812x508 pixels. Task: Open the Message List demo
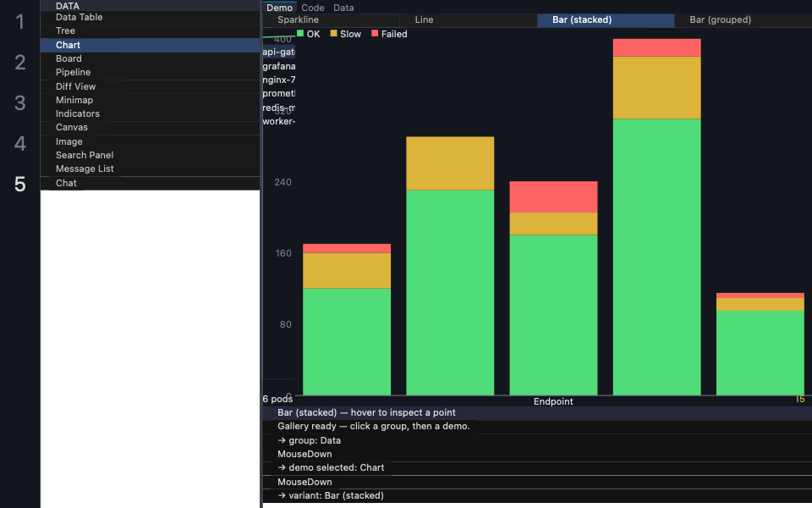pyautogui.click(x=151, y=169)
